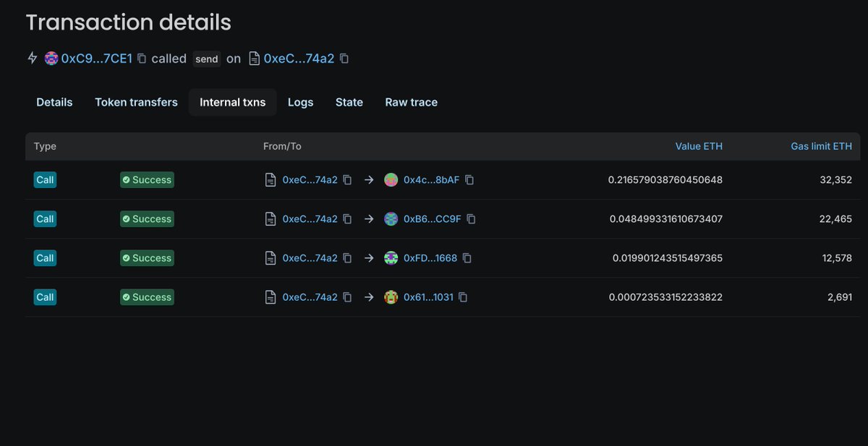Copy the contract address in the header
This screenshot has height=446, width=868.
(x=344, y=59)
